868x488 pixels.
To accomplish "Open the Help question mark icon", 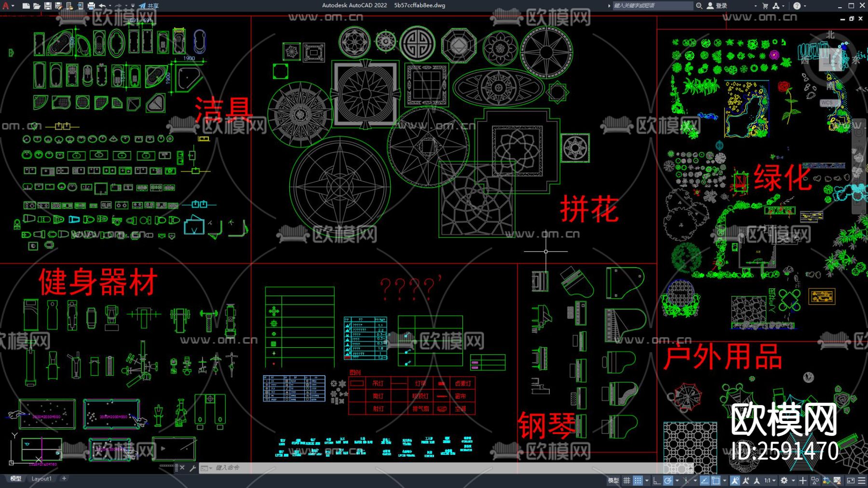I will coord(797,6).
